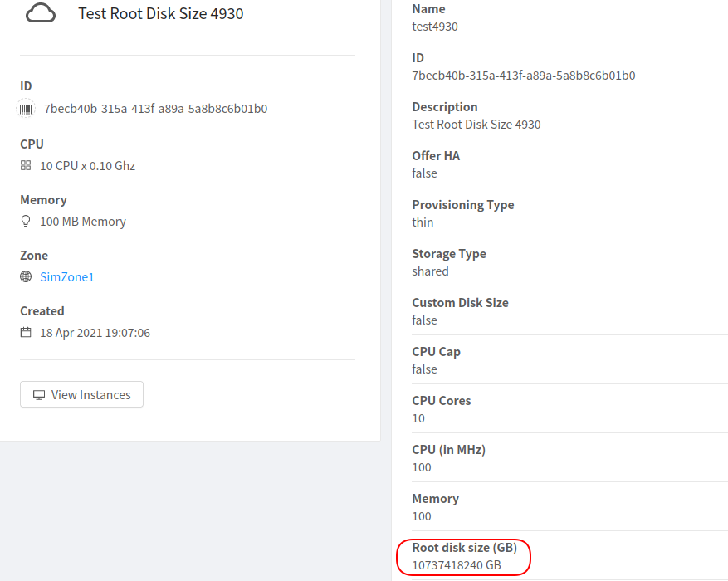
Task: Select the Storage Type value shared
Action: click(x=430, y=271)
